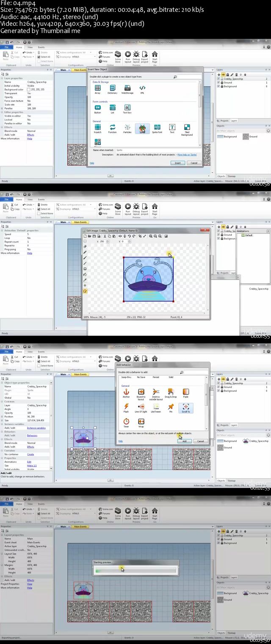Select the Line Of Sight behavior
Image resolution: width=271 pixels, height=644 pixels.
pyautogui.click(x=141, y=408)
